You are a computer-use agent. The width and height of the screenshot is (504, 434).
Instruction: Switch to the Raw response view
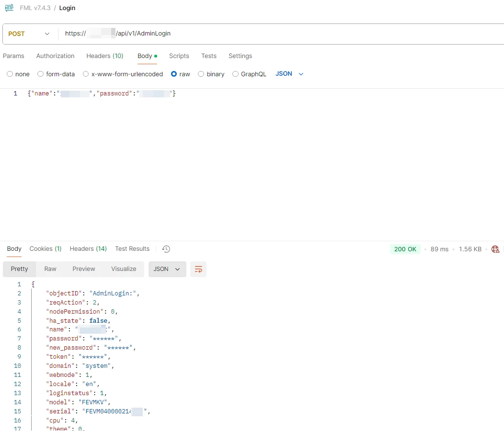click(50, 269)
